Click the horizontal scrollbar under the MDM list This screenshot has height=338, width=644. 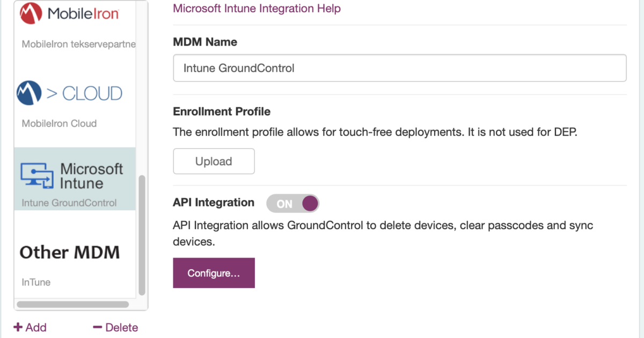[x=74, y=304]
